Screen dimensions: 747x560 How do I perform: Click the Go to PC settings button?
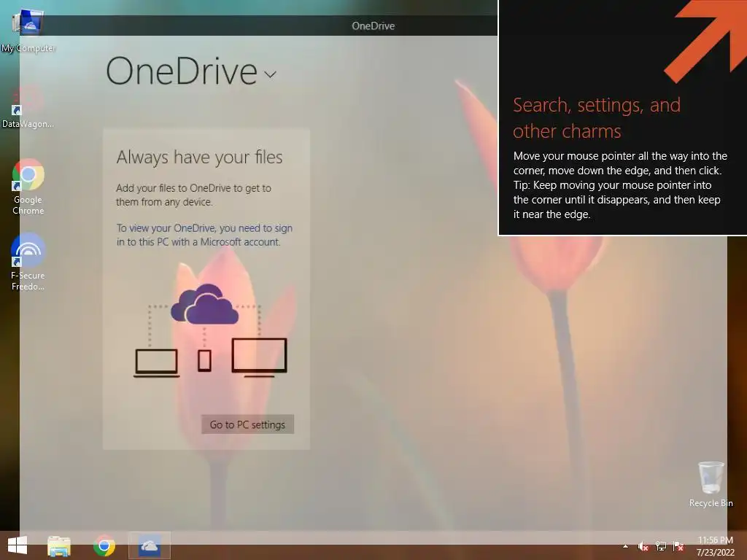click(248, 424)
